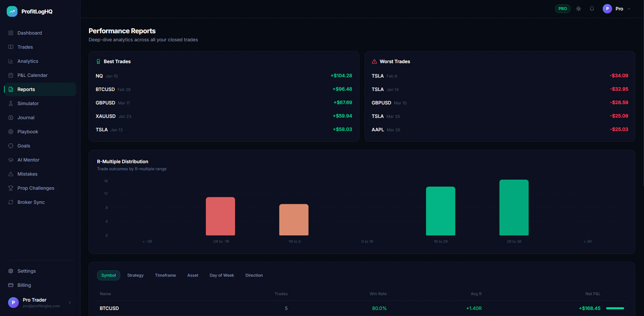The width and height of the screenshot is (644, 316).
Task: Click the -2R to -1R red bar
Action: pos(220,216)
